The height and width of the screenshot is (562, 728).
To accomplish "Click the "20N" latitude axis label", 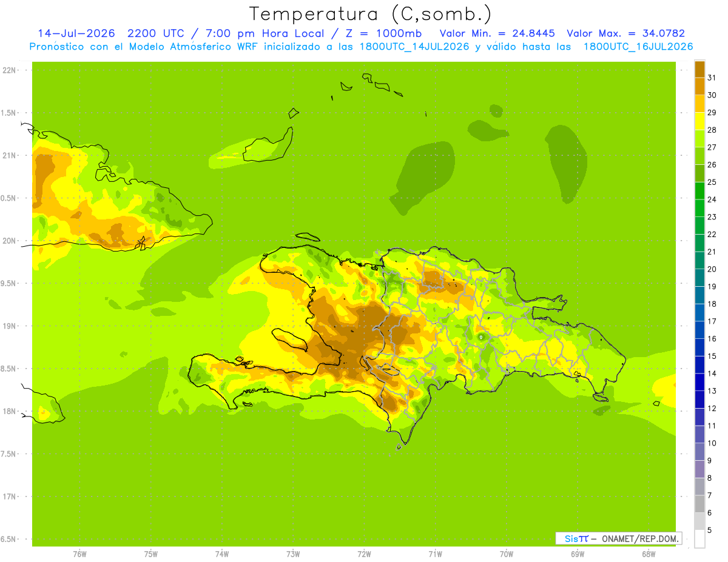I will [x=9, y=241].
